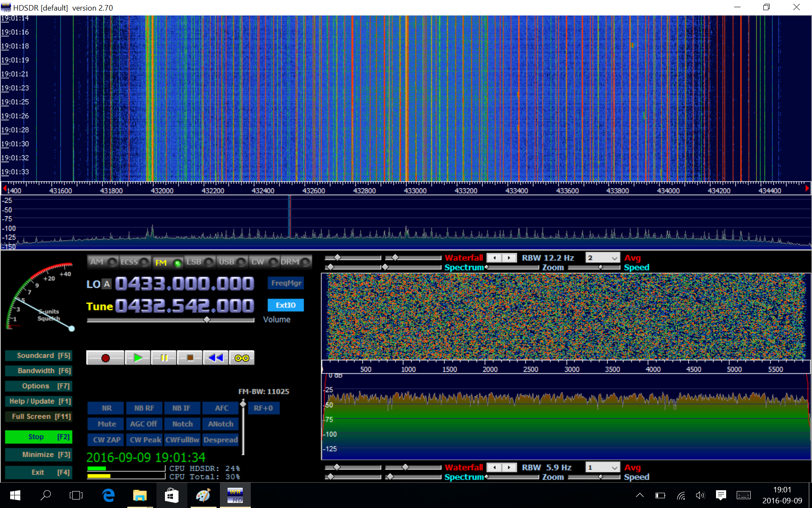Click the LO A selector button
The width and height of the screenshot is (812, 508).
[x=107, y=284]
